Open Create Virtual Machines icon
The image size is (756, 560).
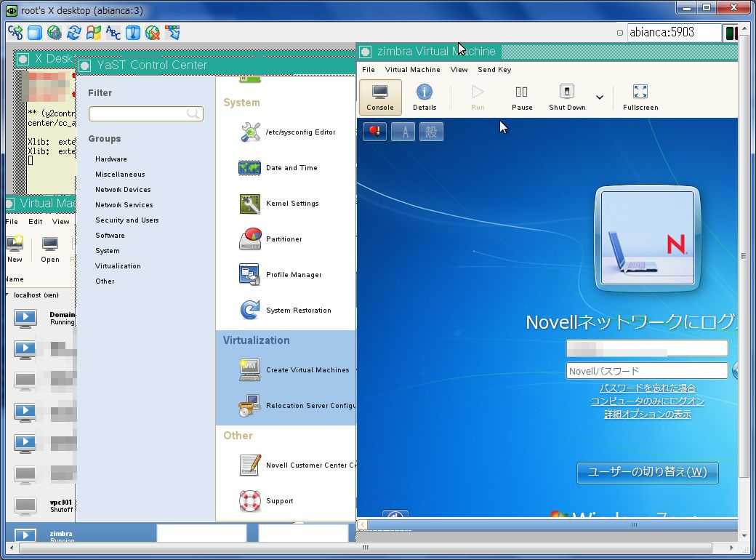coord(250,370)
